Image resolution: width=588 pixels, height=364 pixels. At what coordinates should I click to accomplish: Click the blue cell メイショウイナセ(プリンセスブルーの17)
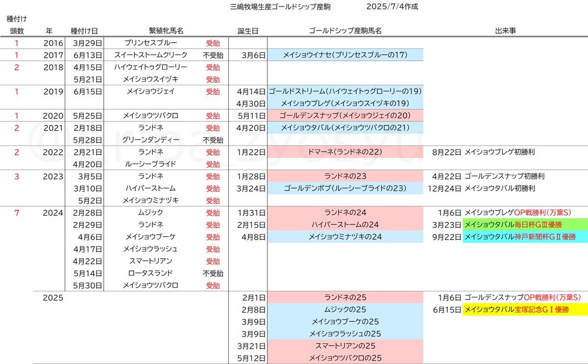pos(345,55)
